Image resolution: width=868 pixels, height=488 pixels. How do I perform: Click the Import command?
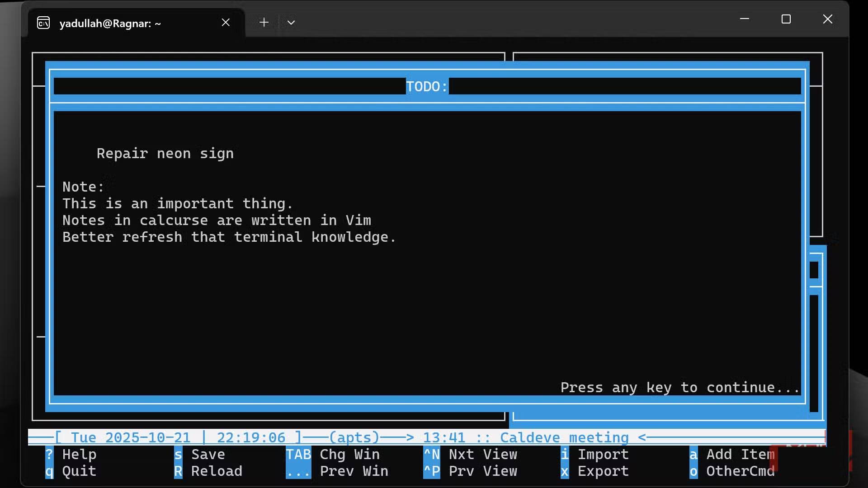click(603, 455)
